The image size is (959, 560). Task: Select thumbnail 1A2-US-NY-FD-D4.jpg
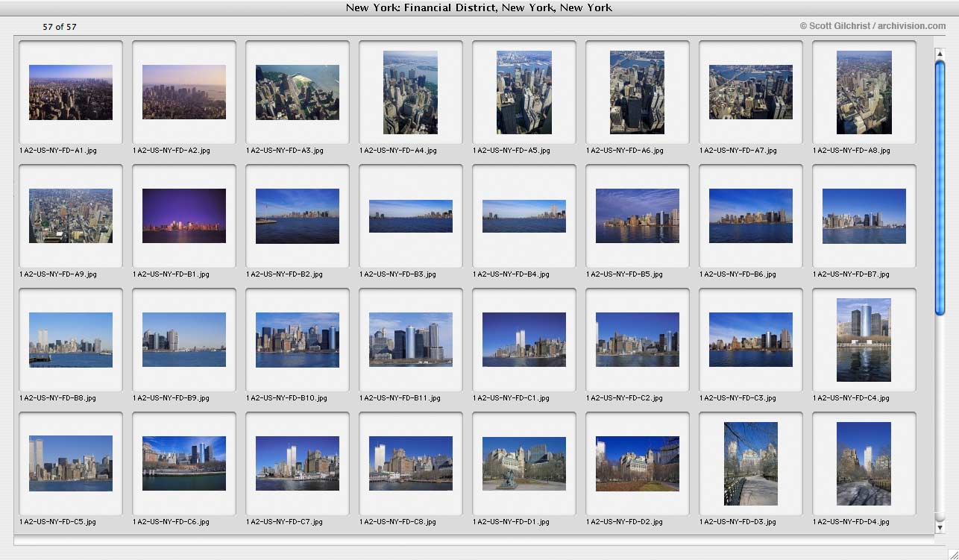point(864,464)
